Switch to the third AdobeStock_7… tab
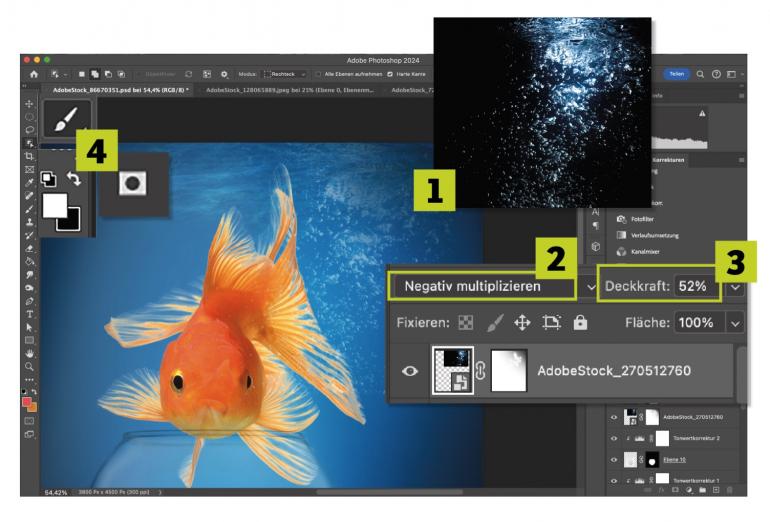This screenshot has width=770, height=522. 412,90
